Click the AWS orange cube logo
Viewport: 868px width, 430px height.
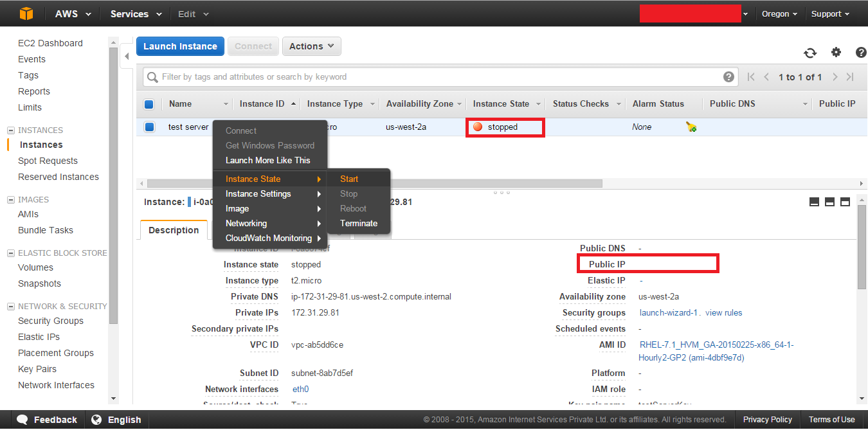click(x=26, y=13)
